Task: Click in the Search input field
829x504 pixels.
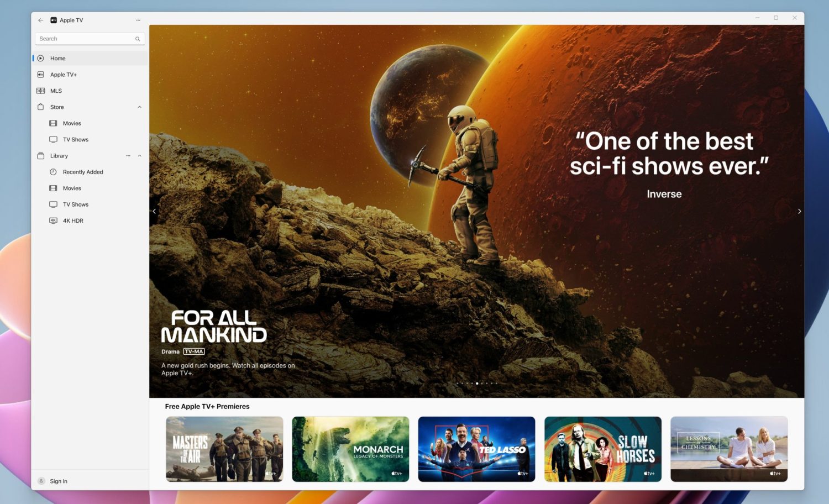Action: [x=83, y=39]
